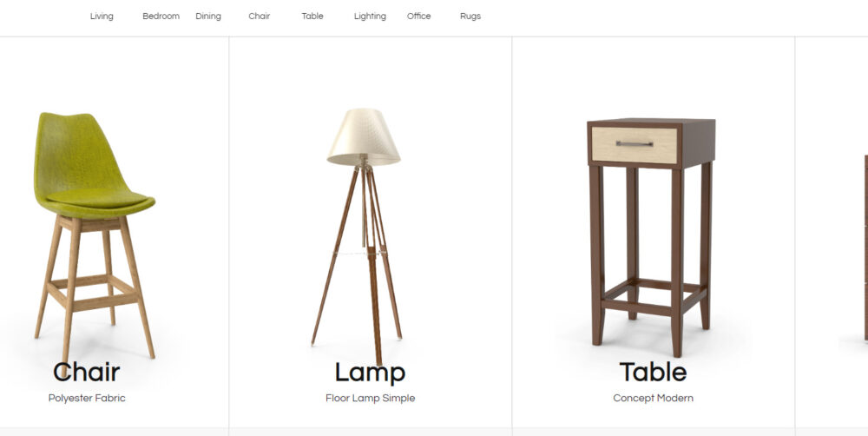The height and width of the screenshot is (436, 868).
Task: Click the Concept Modern subtitle
Action: 654,398
